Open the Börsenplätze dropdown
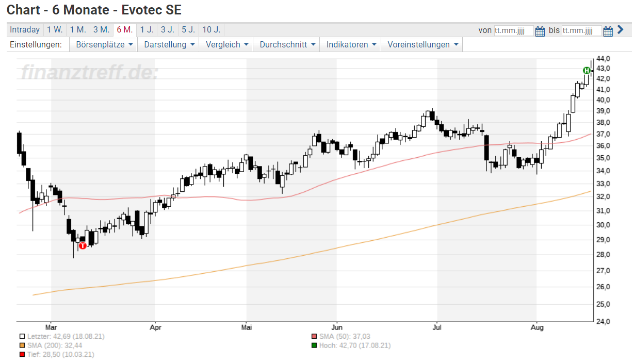 pos(105,45)
